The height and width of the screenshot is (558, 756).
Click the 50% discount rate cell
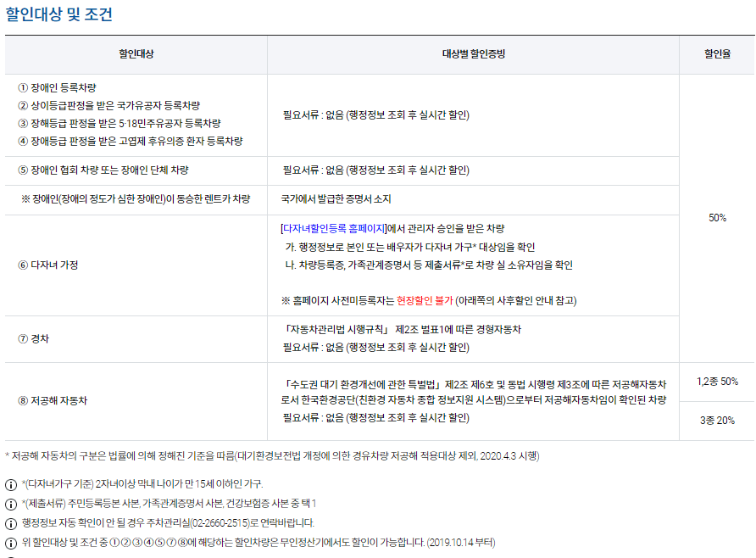click(717, 218)
